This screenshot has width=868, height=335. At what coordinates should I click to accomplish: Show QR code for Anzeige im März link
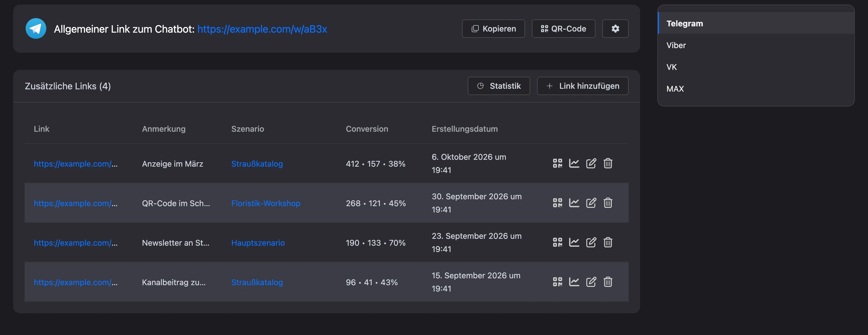(x=557, y=163)
